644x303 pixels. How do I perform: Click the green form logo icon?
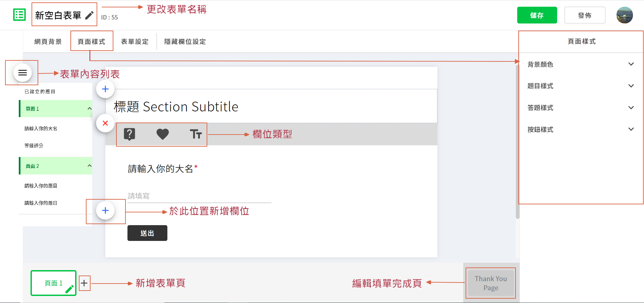coord(19,15)
